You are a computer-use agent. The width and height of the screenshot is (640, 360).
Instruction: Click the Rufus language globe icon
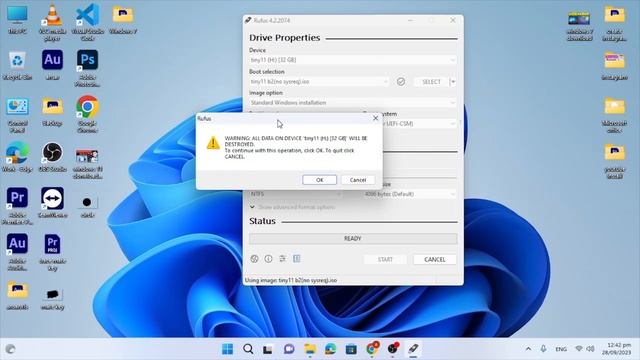[x=254, y=259]
